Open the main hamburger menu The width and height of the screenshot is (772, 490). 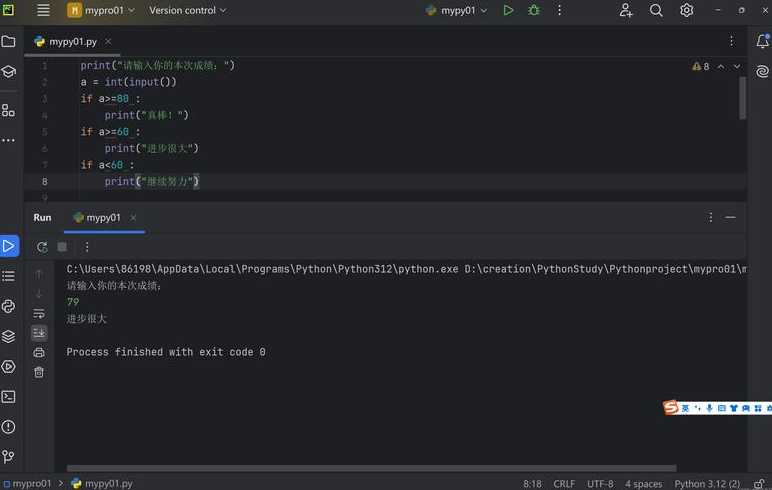43,10
